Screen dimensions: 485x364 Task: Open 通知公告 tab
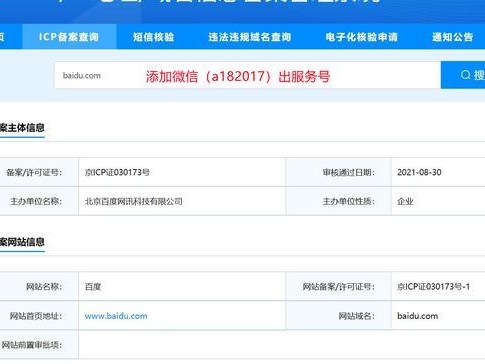(x=452, y=37)
